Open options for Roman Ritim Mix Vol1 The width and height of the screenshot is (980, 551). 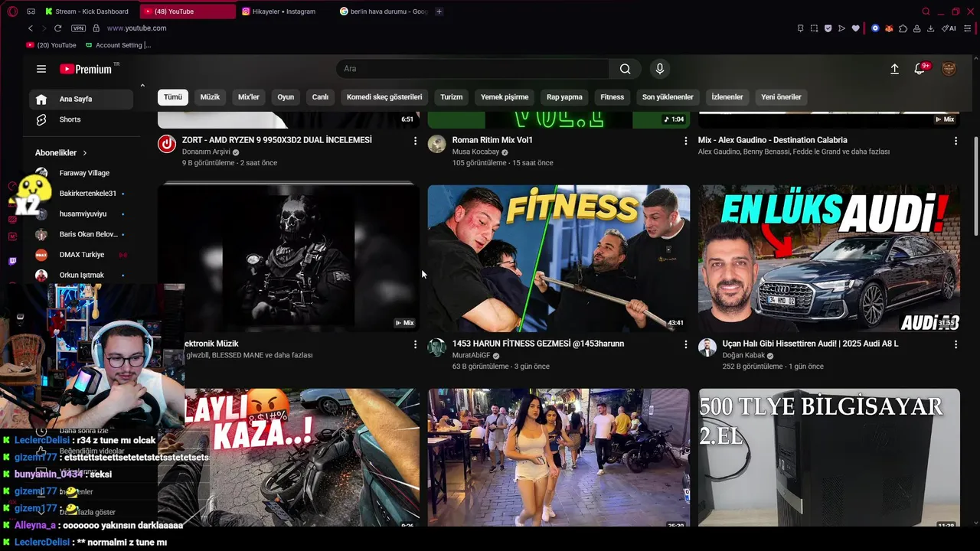pyautogui.click(x=685, y=141)
